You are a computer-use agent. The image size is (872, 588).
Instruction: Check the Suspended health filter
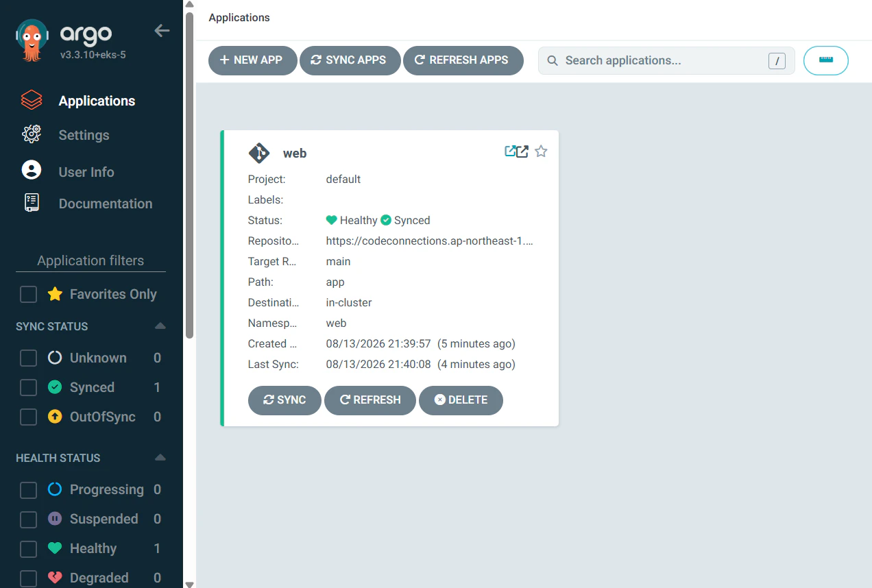point(28,519)
